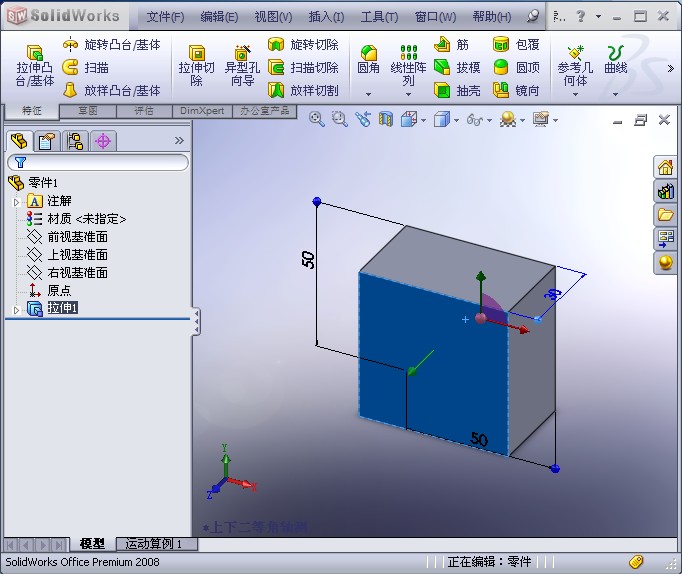
Task: Toggle the Section View icon
Action: pos(385,119)
